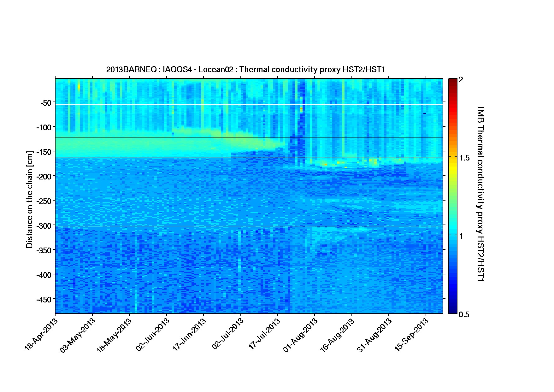
Task: Click the -150 y-axis tick label
Action: pos(44,152)
